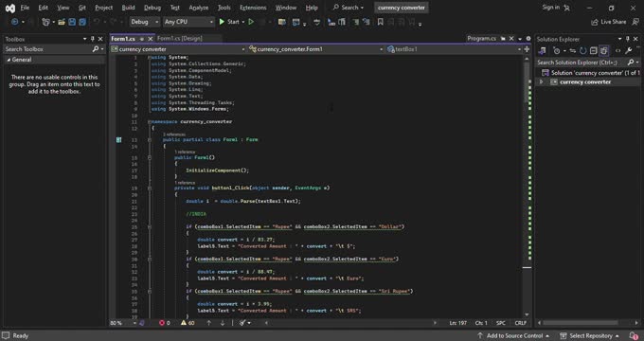Click the Open File folder icon

click(62, 22)
